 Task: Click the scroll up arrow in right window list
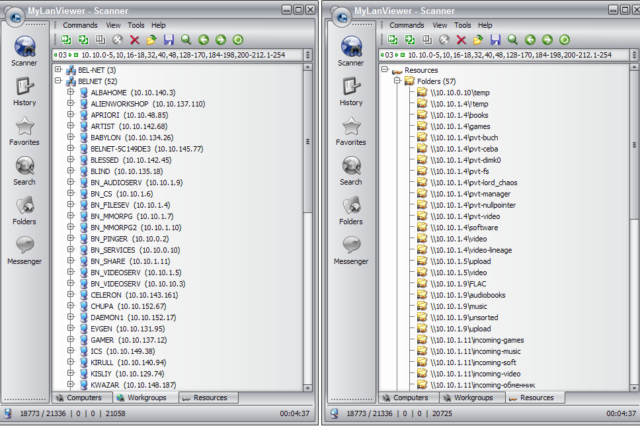(x=634, y=67)
